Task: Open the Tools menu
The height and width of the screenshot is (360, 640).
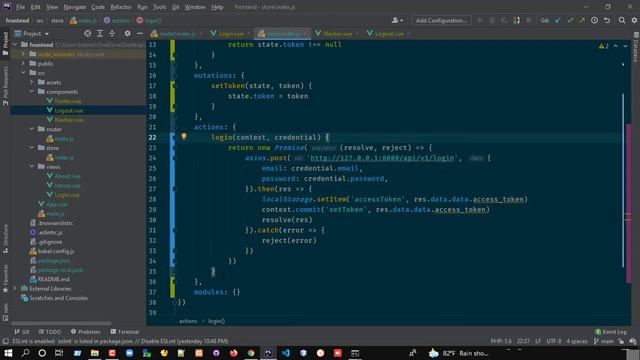Action: pyautogui.click(x=159, y=7)
